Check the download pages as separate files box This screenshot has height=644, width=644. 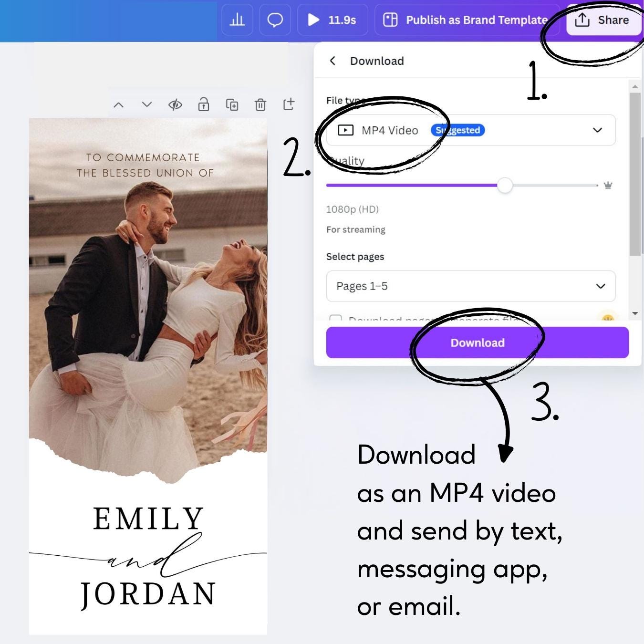pos(336,320)
